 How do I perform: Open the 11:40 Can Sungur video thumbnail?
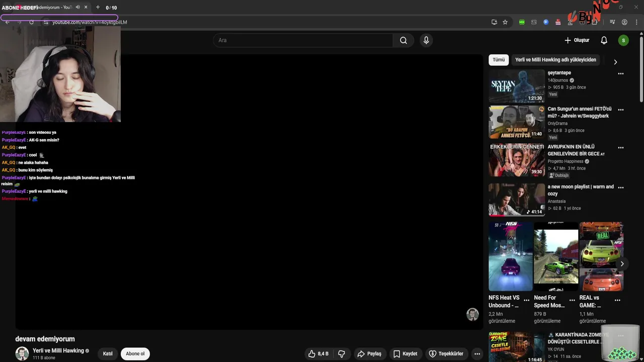click(517, 122)
